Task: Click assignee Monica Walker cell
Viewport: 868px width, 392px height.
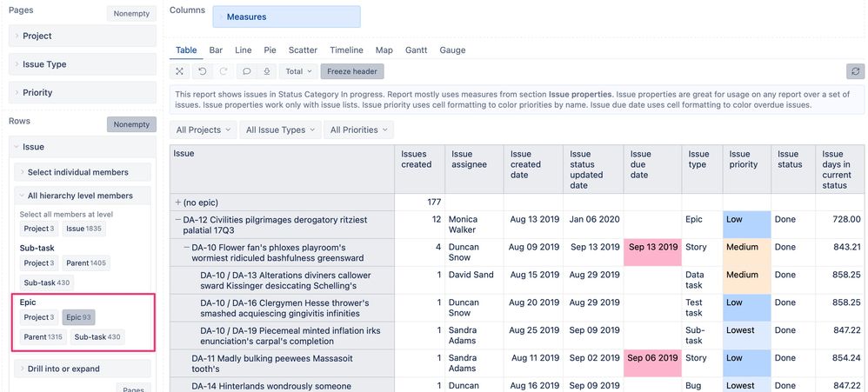Action: [474, 225]
